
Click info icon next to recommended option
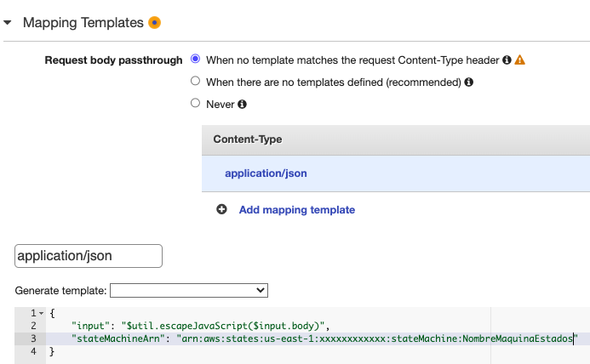(x=468, y=82)
